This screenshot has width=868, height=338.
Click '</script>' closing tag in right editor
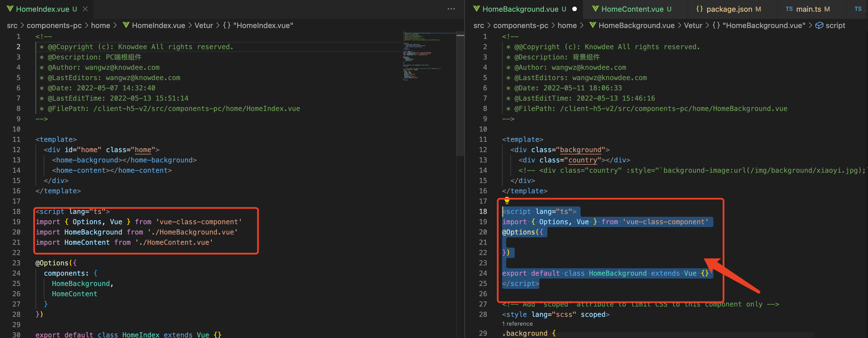pyautogui.click(x=520, y=283)
